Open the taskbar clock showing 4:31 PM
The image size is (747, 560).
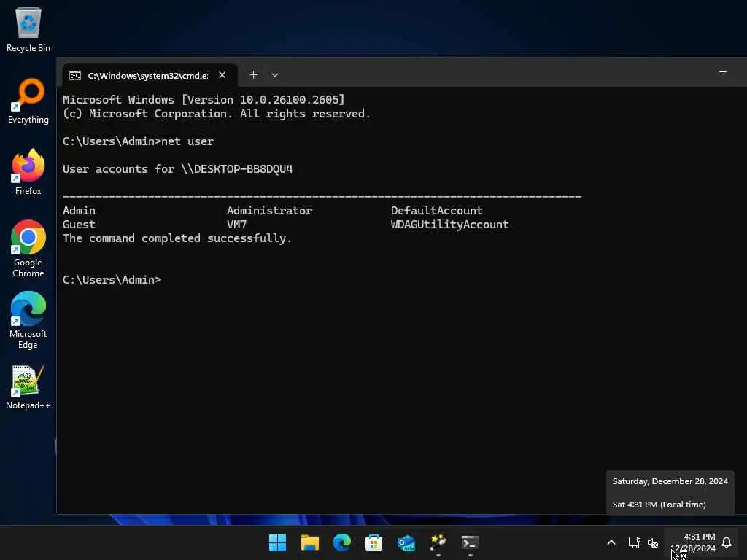click(x=693, y=542)
